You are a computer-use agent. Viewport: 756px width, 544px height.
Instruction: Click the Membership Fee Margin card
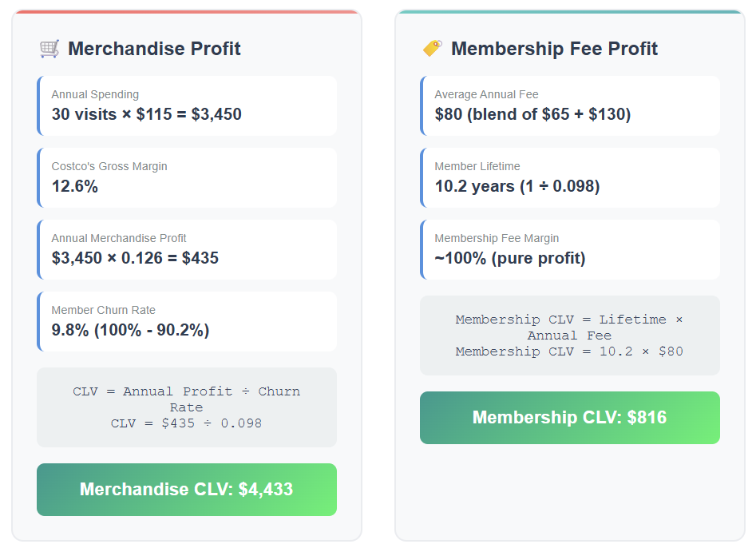(x=570, y=249)
